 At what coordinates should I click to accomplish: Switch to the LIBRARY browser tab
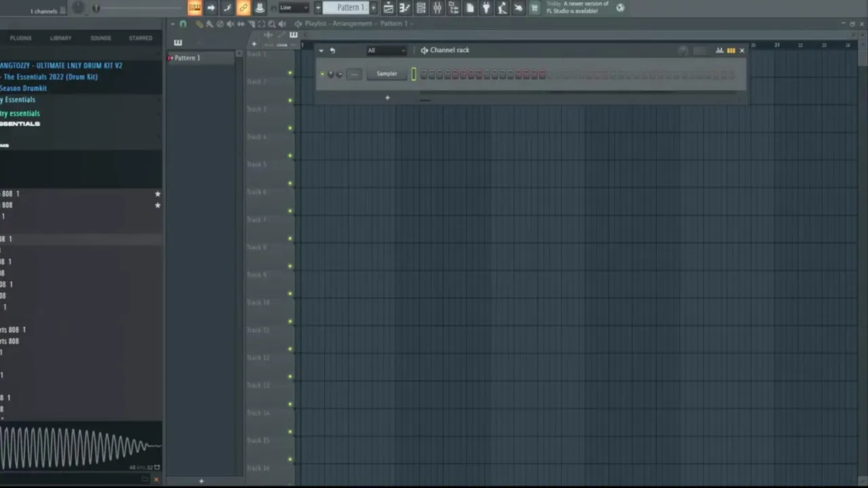coord(60,38)
